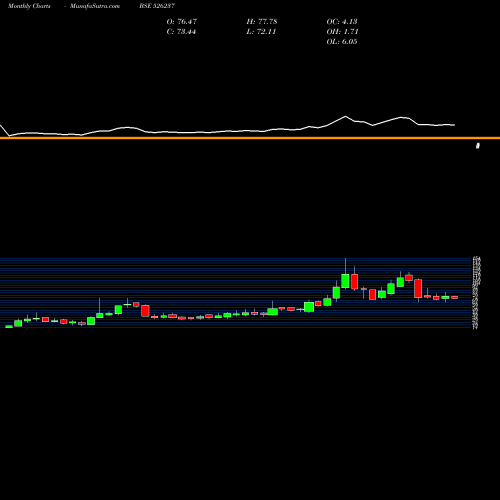Viewport: 500px width, 500px height.
Task: Click the OC: 4.13 value
Action: [x=342, y=22]
